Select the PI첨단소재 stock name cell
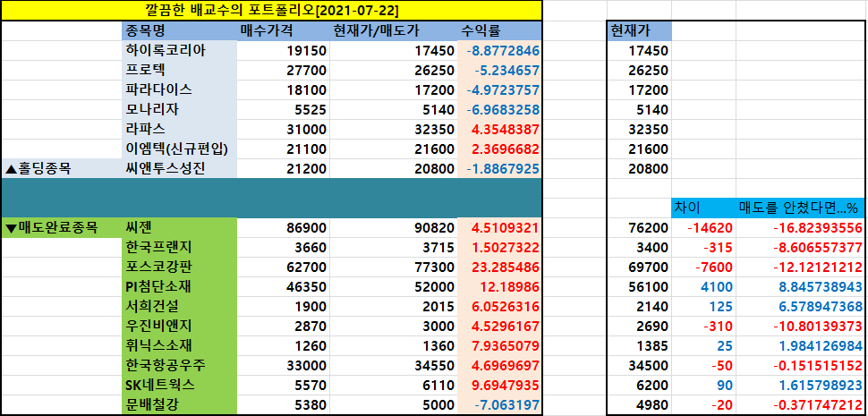Viewport: 868px width, 416px height. pyautogui.click(x=179, y=286)
